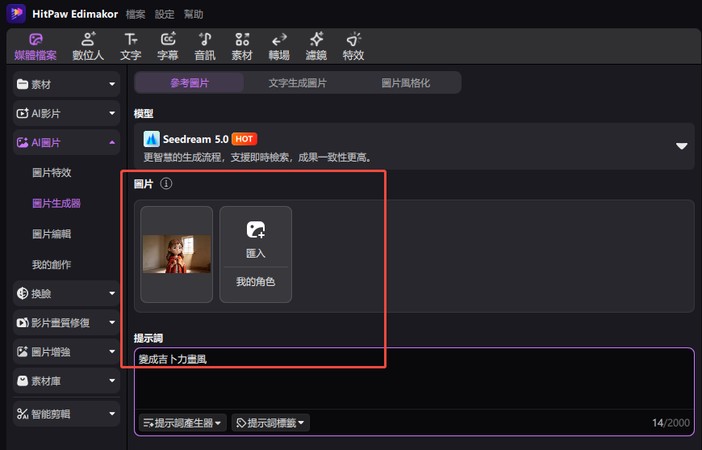Open the 音訊 tool
Image resolution: width=702 pixels, height=450 pixels.
pyautogui.click(x=205, y=47)
